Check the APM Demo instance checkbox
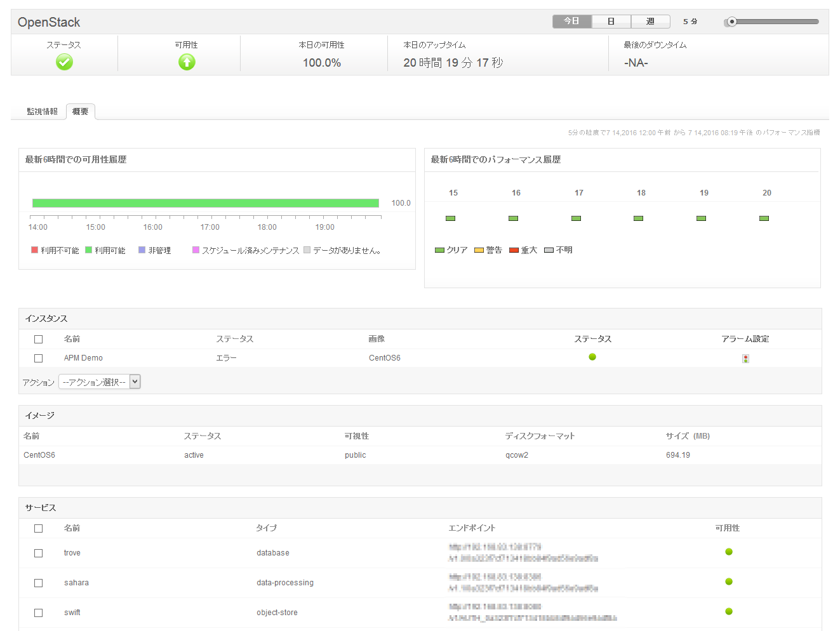This screenshot has width=840, height=631. (39, 358)
